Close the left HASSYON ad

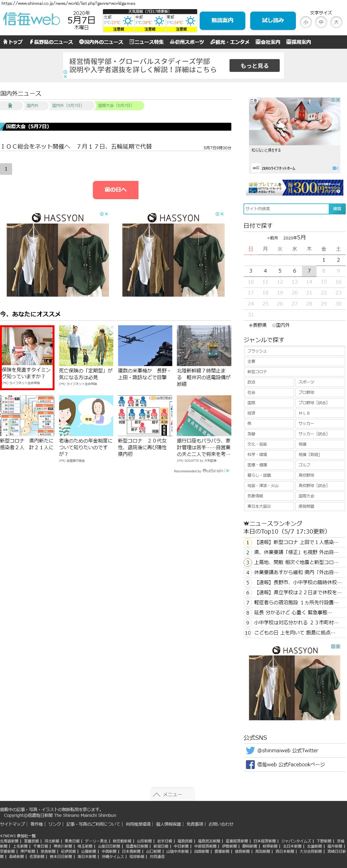[106, 214]
